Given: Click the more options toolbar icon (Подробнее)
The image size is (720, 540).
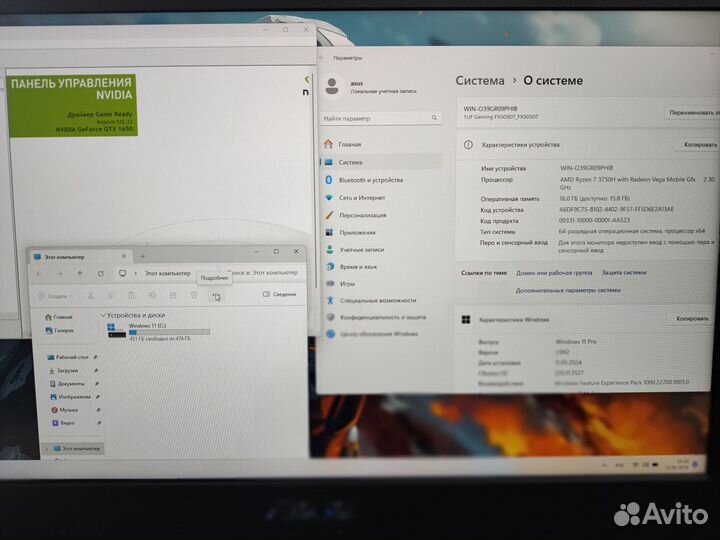Looking at the screenshot, I should click(216, 295).
